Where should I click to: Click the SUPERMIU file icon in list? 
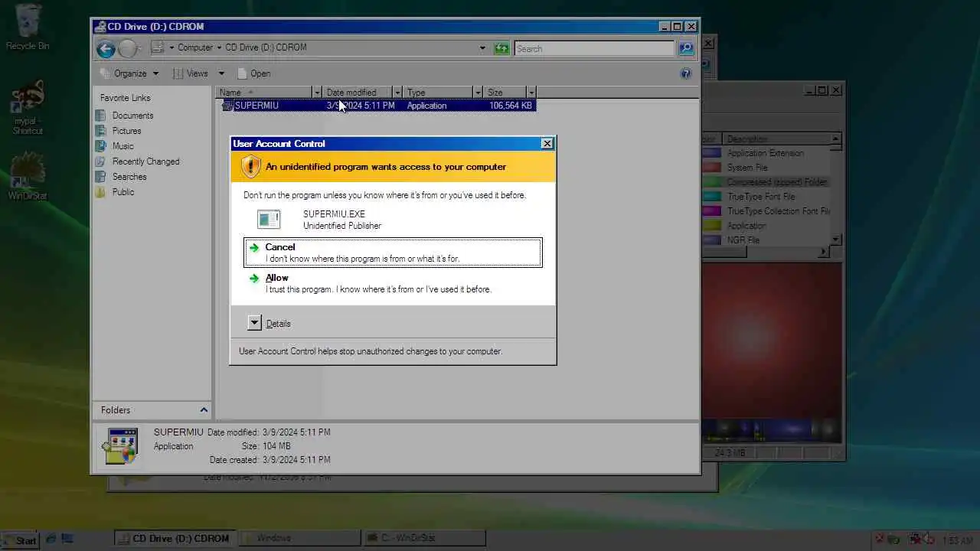[x=227, y=106]
